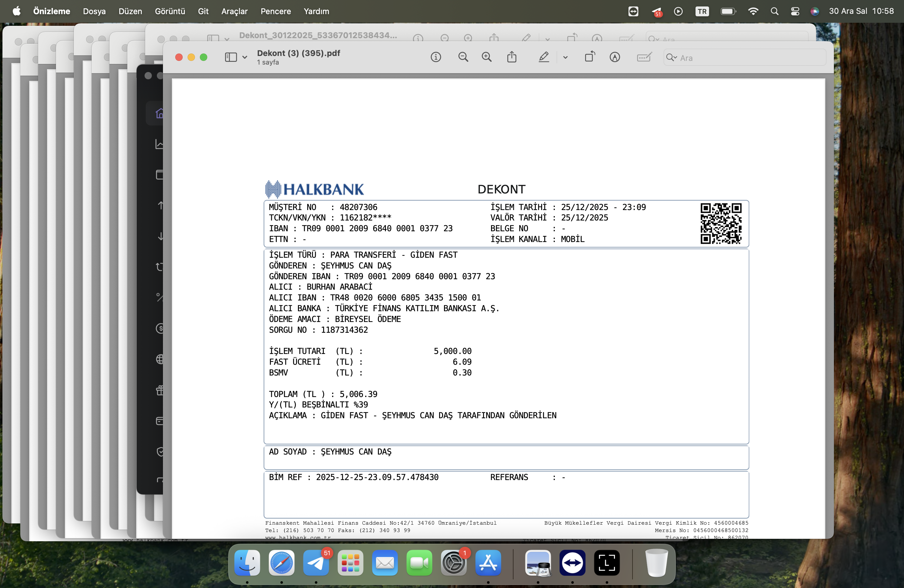Open FaceTime from the Dock
Screen dimensions: 904x588
pyautogui.click(x=419, y=562)
